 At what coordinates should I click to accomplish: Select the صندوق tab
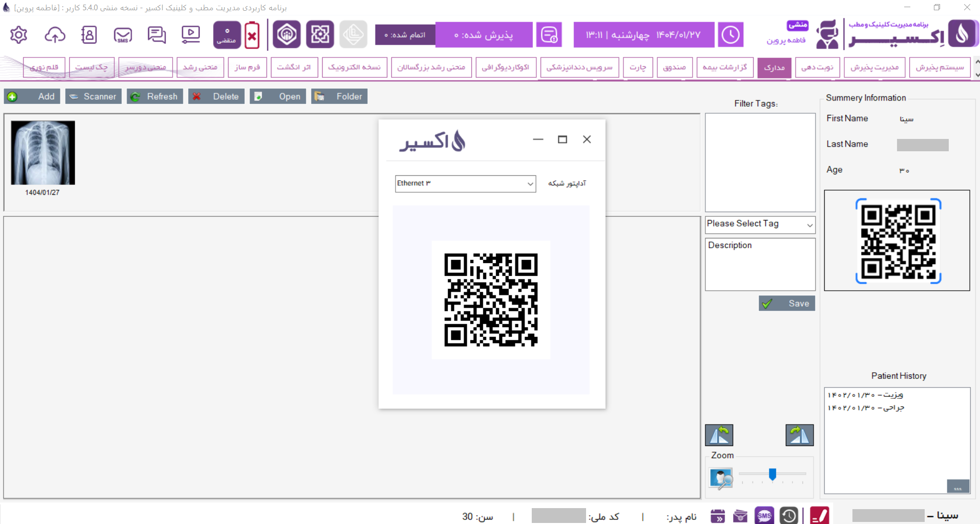(674, 68)
